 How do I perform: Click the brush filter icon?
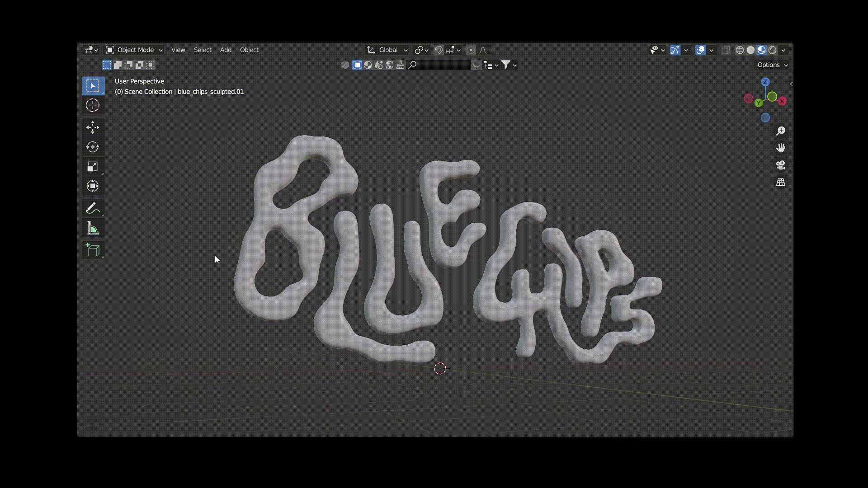pos(400,65)
